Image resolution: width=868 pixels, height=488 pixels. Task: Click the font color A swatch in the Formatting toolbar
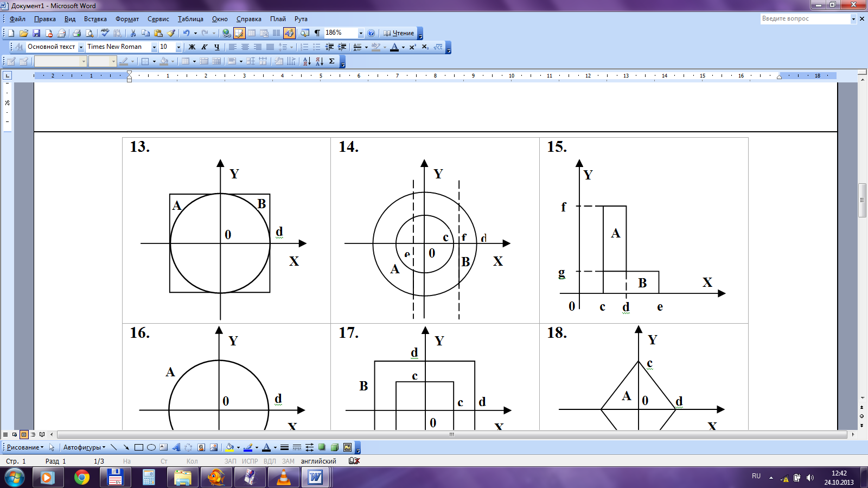pos(394,47)
